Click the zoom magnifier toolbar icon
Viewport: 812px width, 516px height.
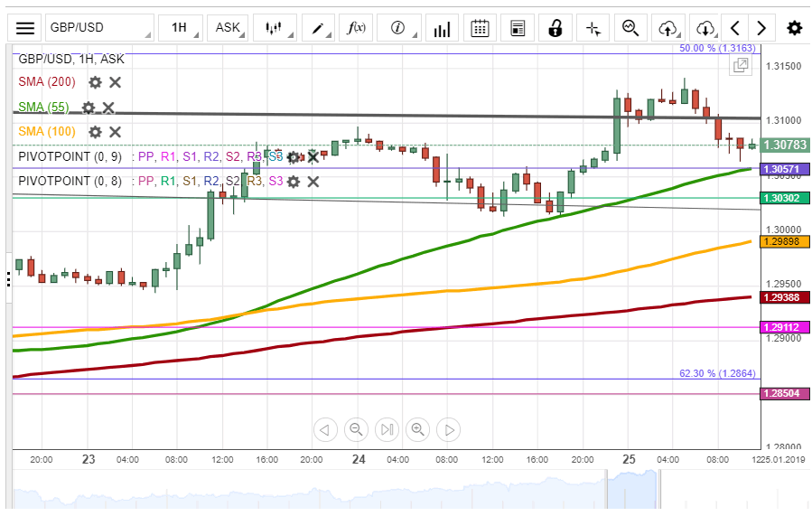[630, 28]
